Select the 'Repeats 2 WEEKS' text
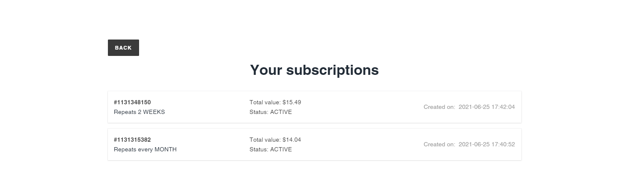Screen dimensions: 644x185 coord(139,112)
